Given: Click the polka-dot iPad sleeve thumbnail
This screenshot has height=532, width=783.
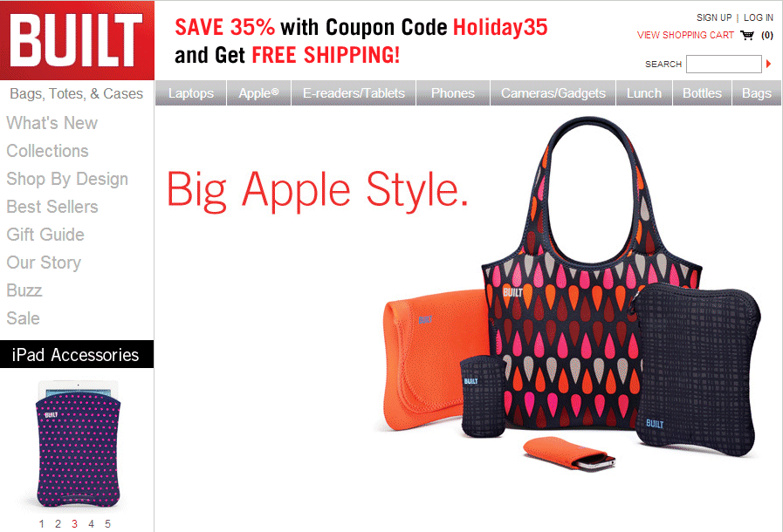Looking at the screenshot, I should coord(78,444).
